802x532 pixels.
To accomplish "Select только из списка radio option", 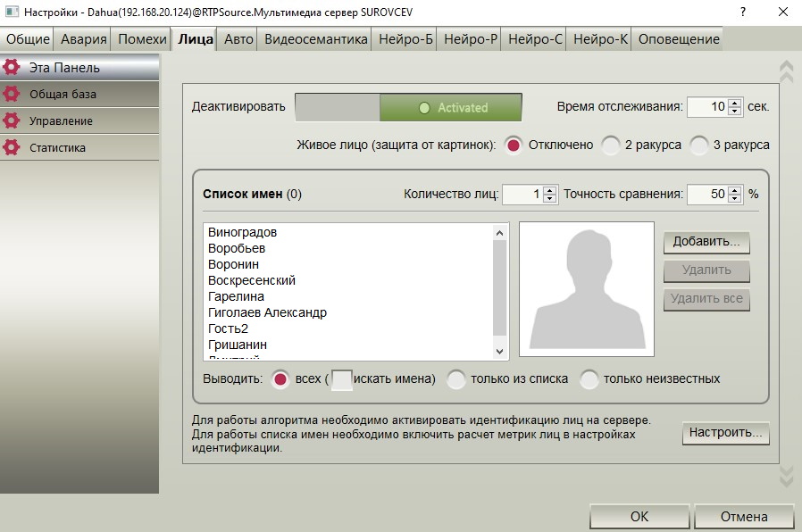I will tap(455, 379).
